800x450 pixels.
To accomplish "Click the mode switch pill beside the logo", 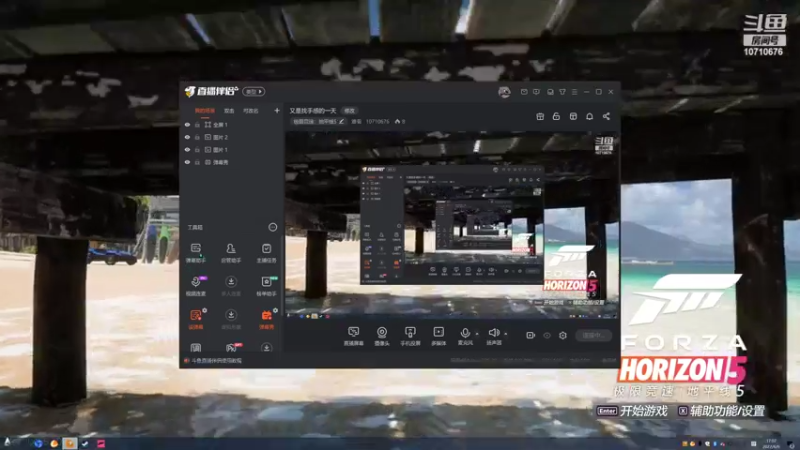I will 254,92.
